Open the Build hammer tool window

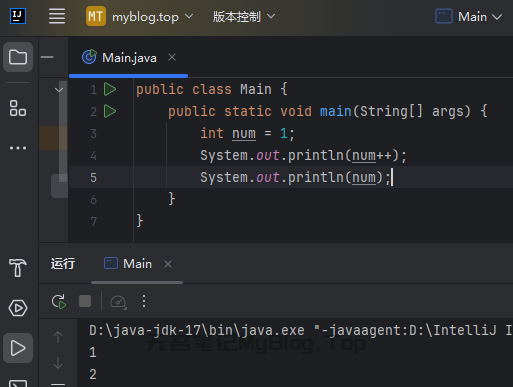[x=18, y=268]
